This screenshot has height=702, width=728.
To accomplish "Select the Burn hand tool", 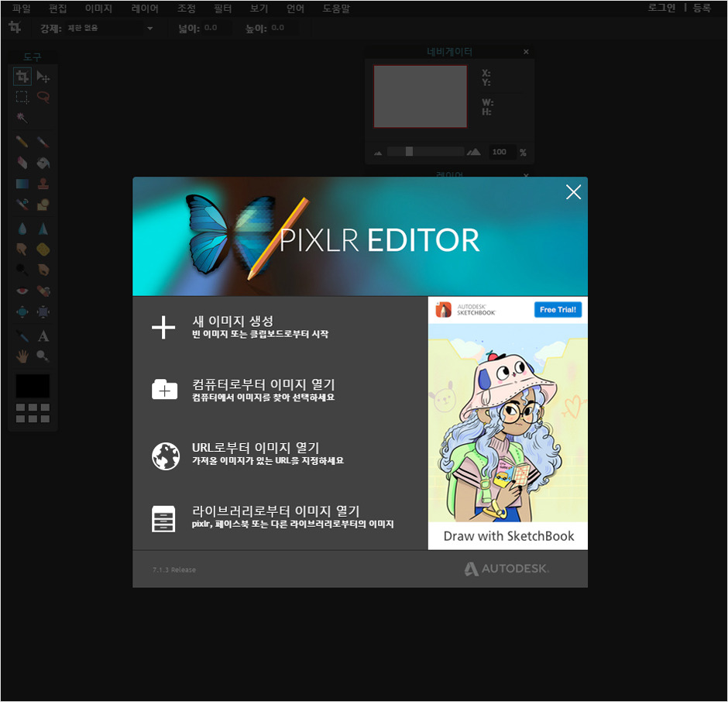I will click(x=43, y=270).
